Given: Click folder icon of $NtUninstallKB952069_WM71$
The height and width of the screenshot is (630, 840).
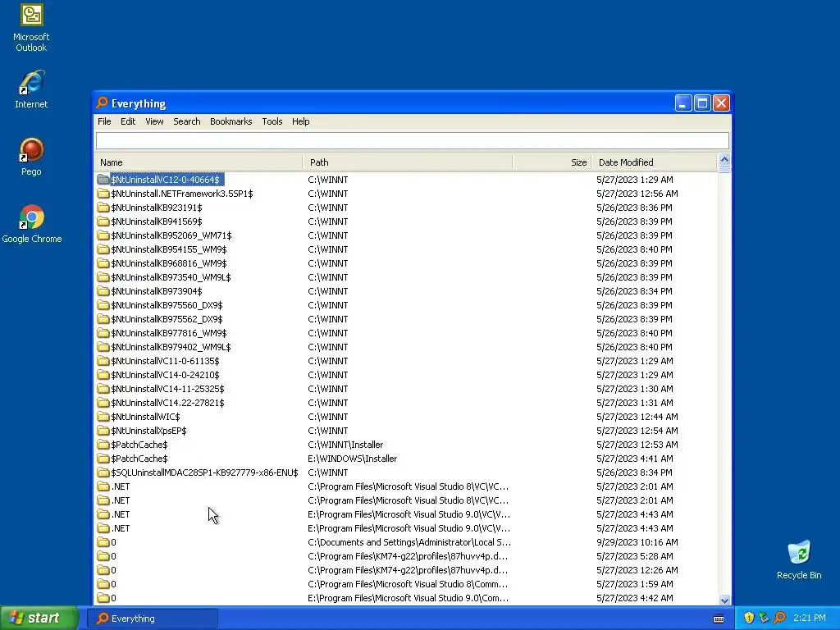Looking at the screenshot, I should (103, 235).
